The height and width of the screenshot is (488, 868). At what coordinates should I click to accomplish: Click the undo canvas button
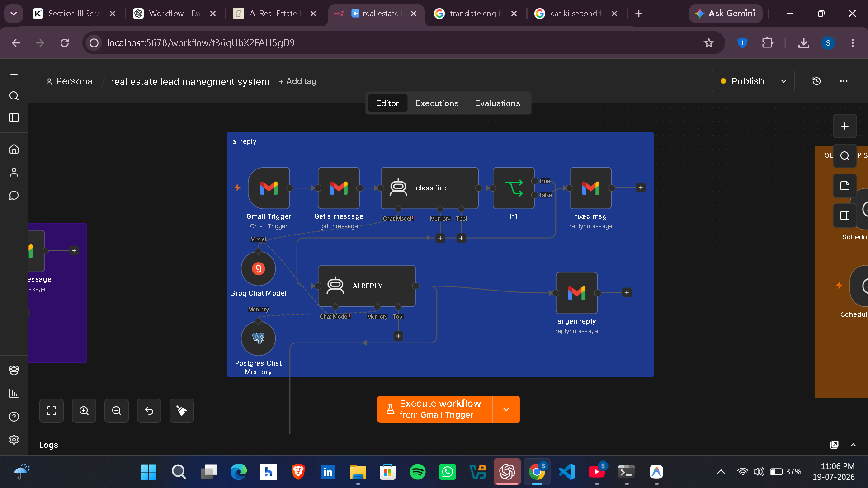coord(149,411)
